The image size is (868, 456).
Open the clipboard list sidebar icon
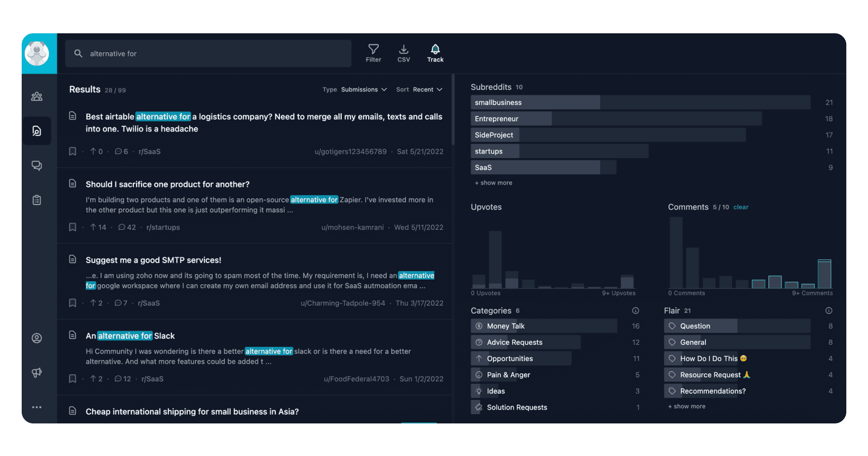coord(37,200)
